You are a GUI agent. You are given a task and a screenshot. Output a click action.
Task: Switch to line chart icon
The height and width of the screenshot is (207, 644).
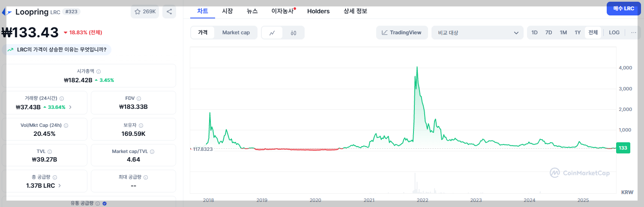coord(273,33)
